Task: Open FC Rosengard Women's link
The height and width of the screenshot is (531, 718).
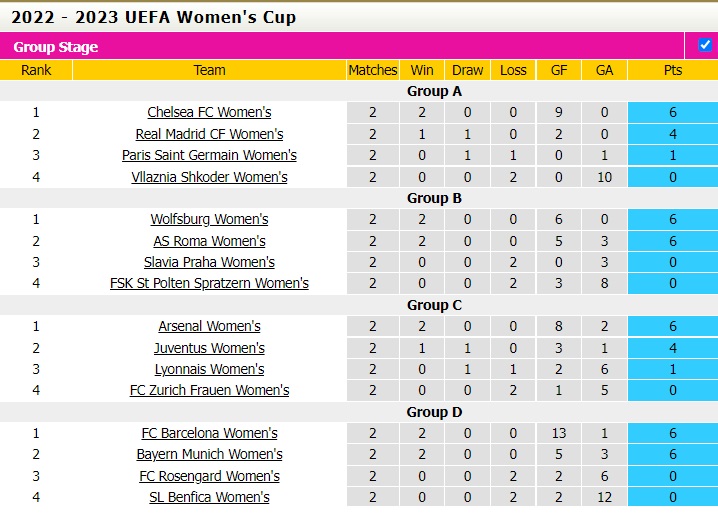Action: pos(209,476)
